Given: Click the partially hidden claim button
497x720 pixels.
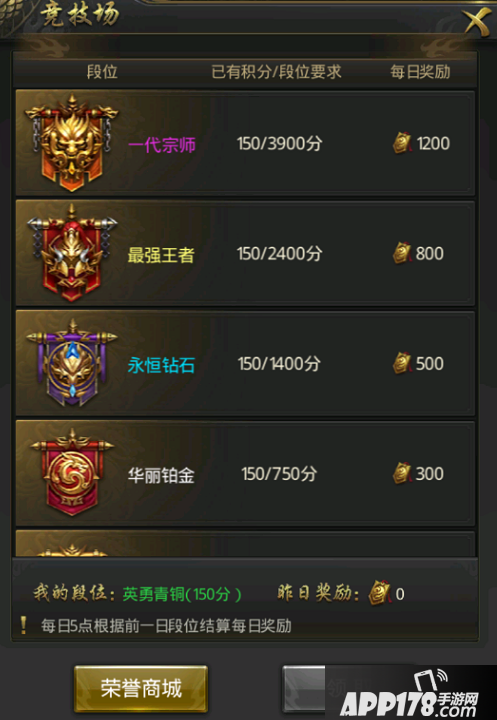Looking at the screenshot, I should click(x=304, y=688).
